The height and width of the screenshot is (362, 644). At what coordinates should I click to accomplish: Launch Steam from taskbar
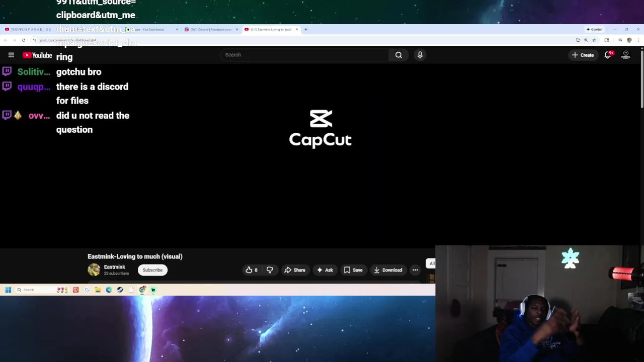(x=120, y=290)
